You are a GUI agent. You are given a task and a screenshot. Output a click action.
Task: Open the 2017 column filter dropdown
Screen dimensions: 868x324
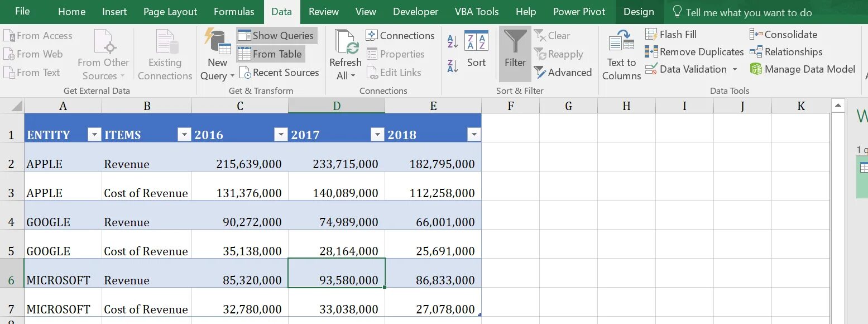pos(378,134)
